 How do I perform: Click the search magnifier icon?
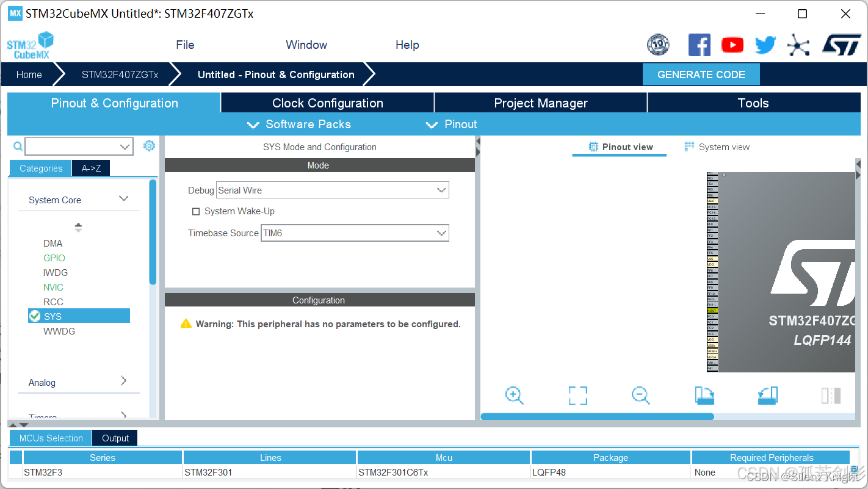tap(18, 147)
